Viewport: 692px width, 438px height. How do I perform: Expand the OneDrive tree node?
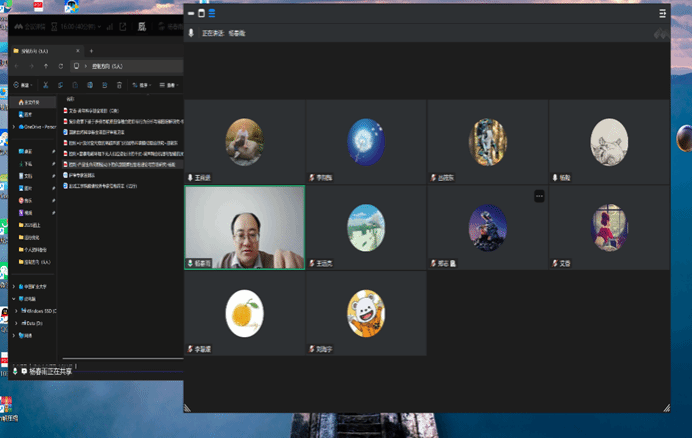[14, 127]
